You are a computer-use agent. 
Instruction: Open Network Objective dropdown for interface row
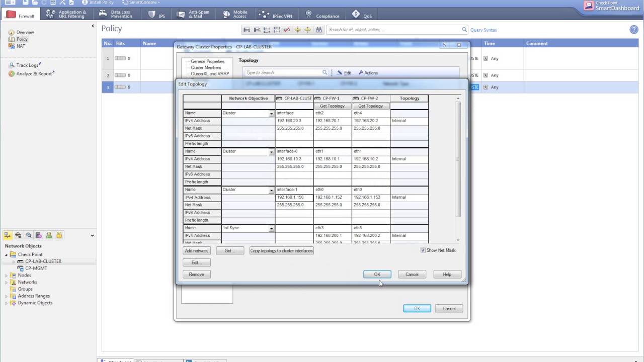[271, 114]
